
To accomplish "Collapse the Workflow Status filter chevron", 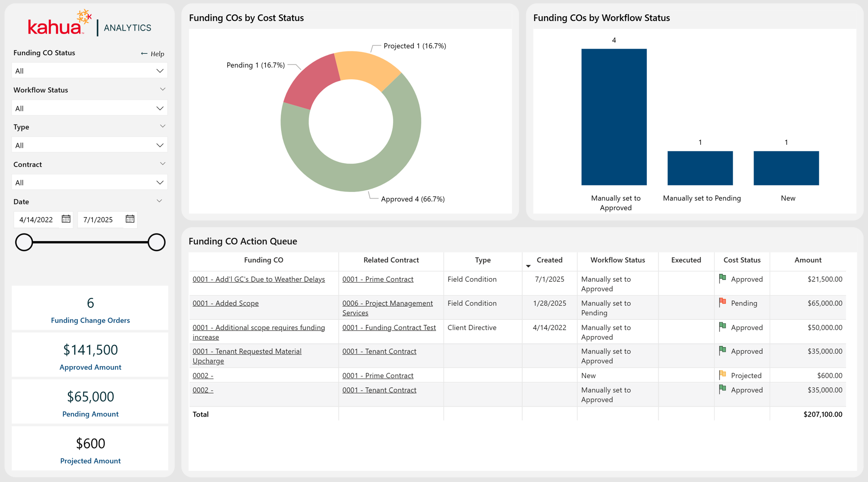I will pos(162,89).
